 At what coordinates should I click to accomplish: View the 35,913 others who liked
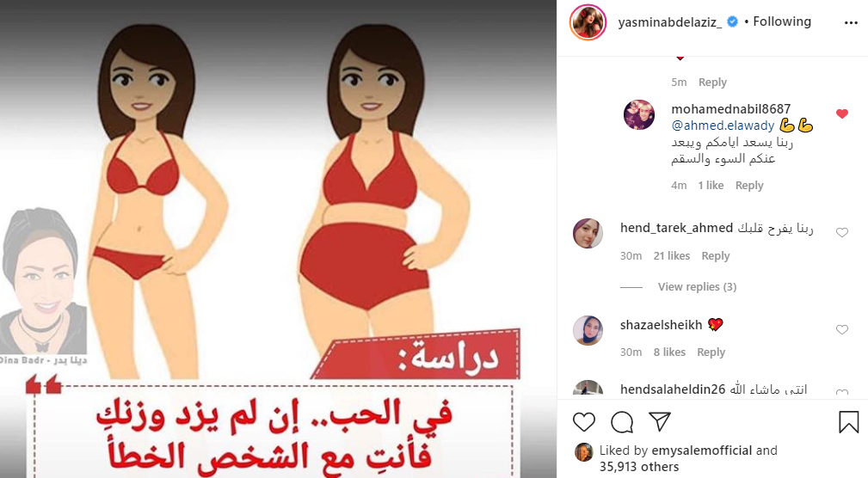coord(639,467)
